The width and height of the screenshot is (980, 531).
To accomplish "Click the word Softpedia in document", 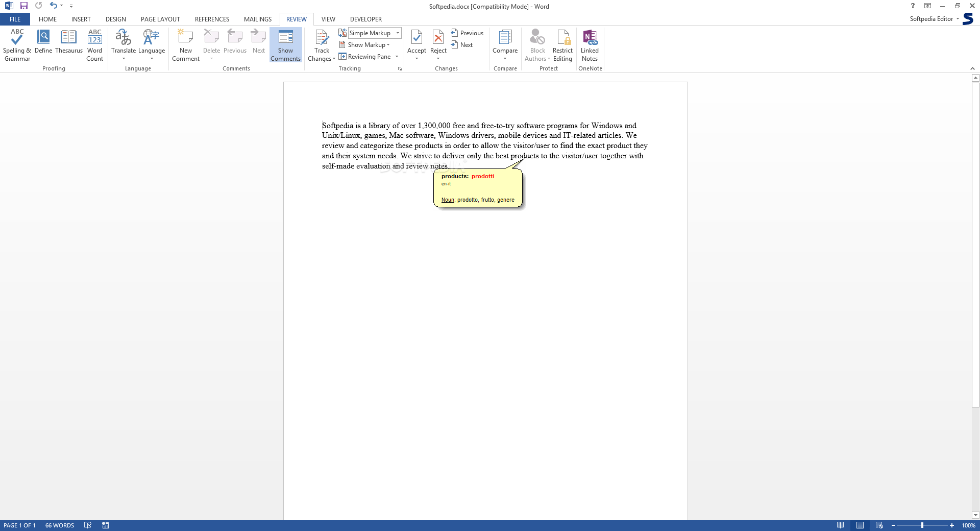I will point(337,126).
